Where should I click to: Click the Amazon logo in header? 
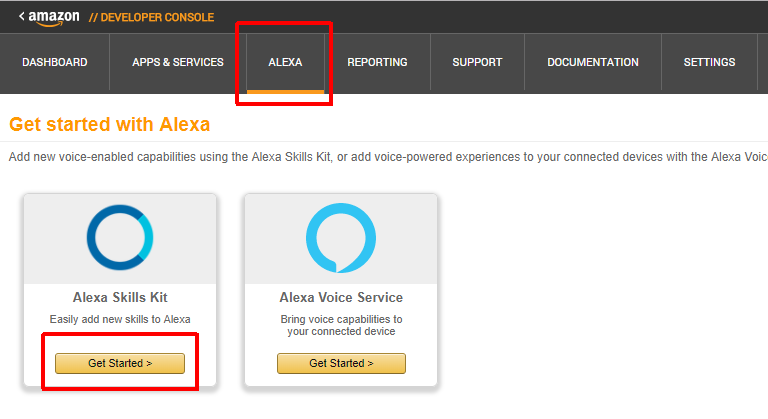(54, 18)
